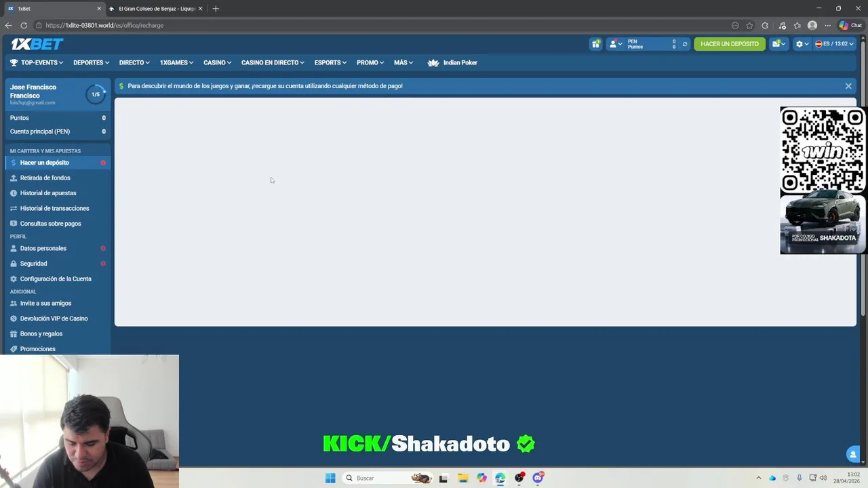The height and width of the screenshot is (488, 868).
Task: Click the Historial de transacciones arrows icon
Action: [14, 208]
